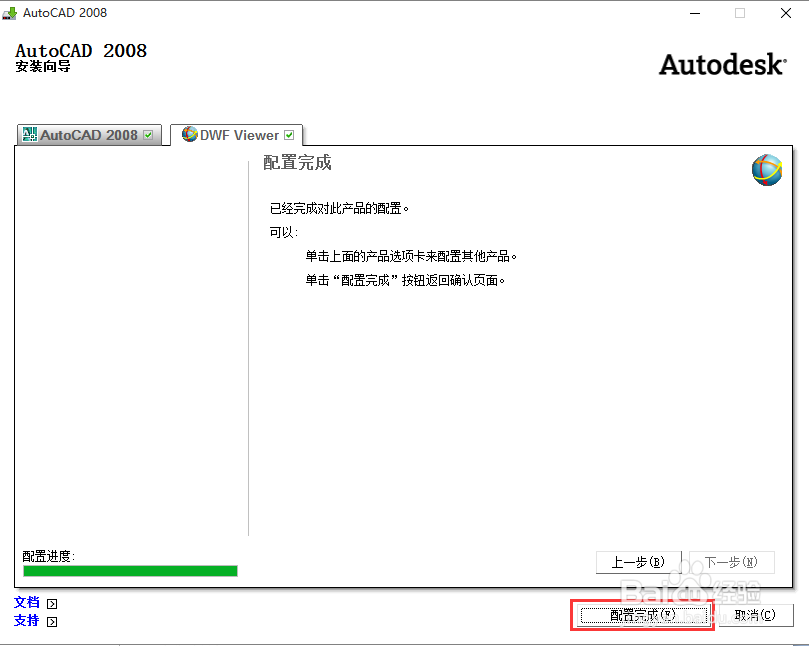This screenshot has width=809, height=646.
Task: Click the 取消(C) button
Action: pos(753,615)
